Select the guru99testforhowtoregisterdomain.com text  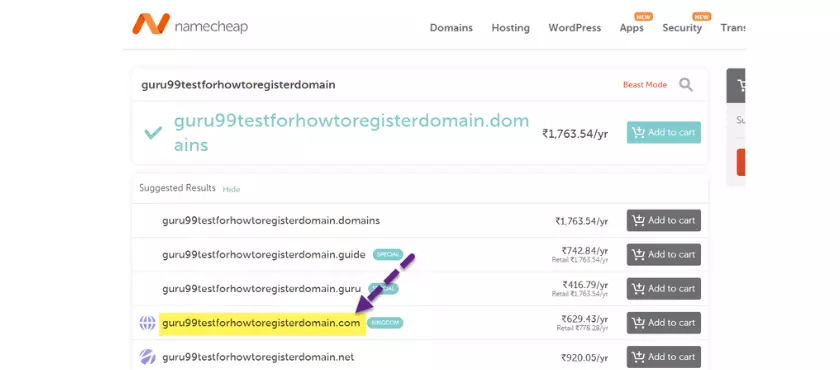pyautogui.click(x=261, y=323)
